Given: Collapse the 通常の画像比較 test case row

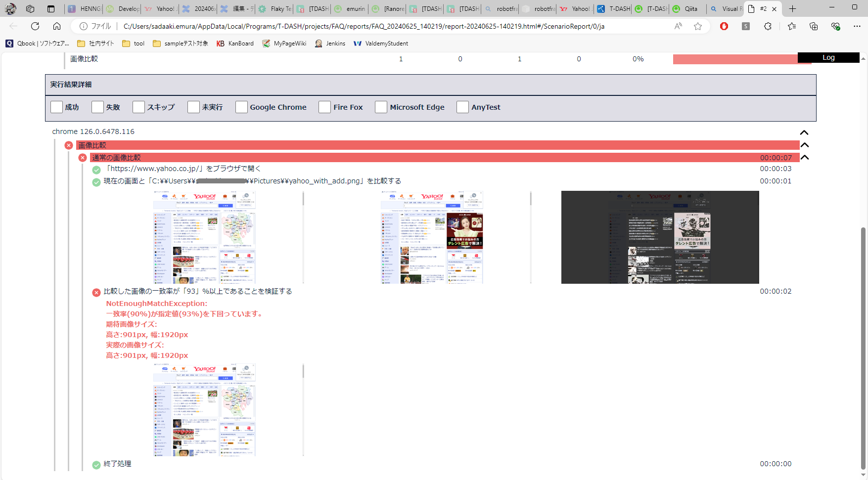Looking at the screenshot, I should point(805,157).
